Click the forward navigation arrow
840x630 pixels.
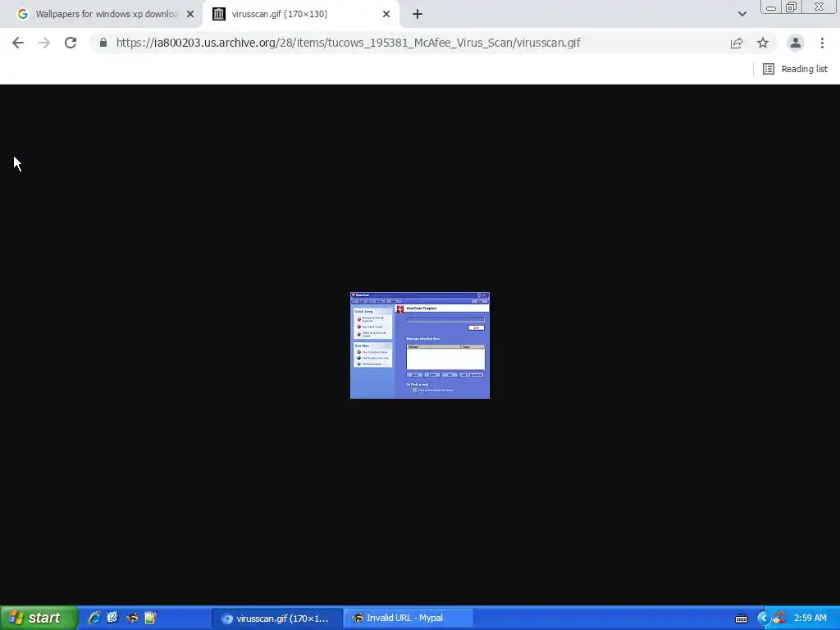point(44,43)
